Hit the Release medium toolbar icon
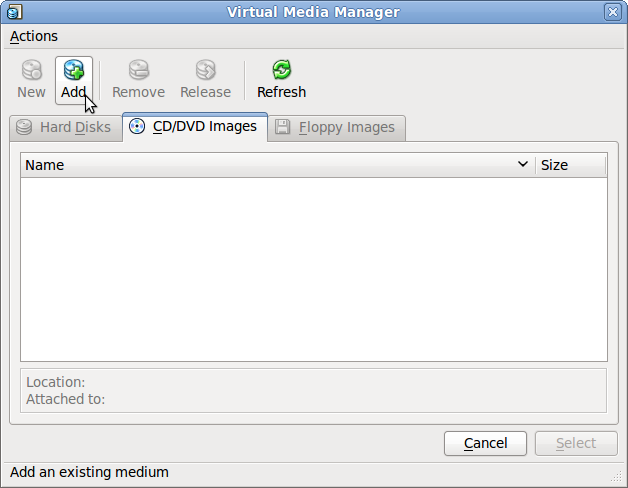Screen dimensions: 628x488 tap(205, 79)
